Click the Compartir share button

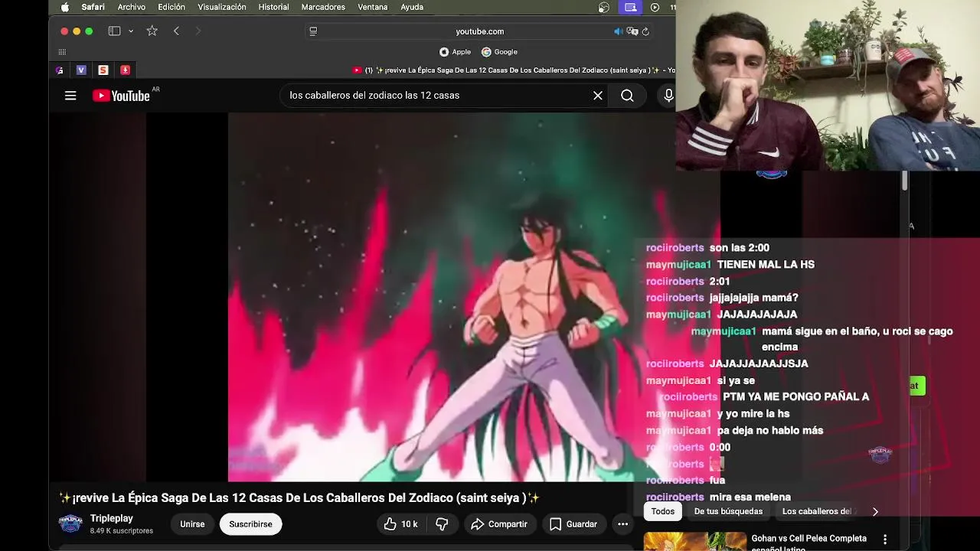click(x=499, y=524)
